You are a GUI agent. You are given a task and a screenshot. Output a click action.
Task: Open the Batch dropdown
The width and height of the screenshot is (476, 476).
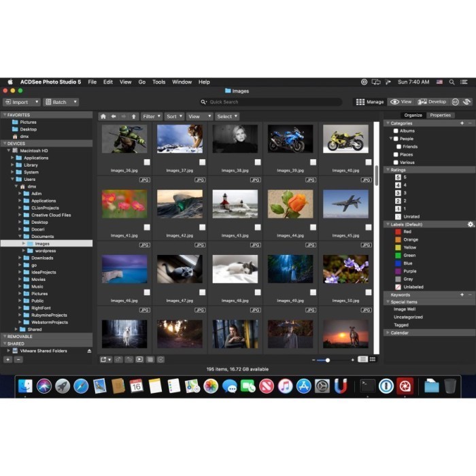coord(61,102)
